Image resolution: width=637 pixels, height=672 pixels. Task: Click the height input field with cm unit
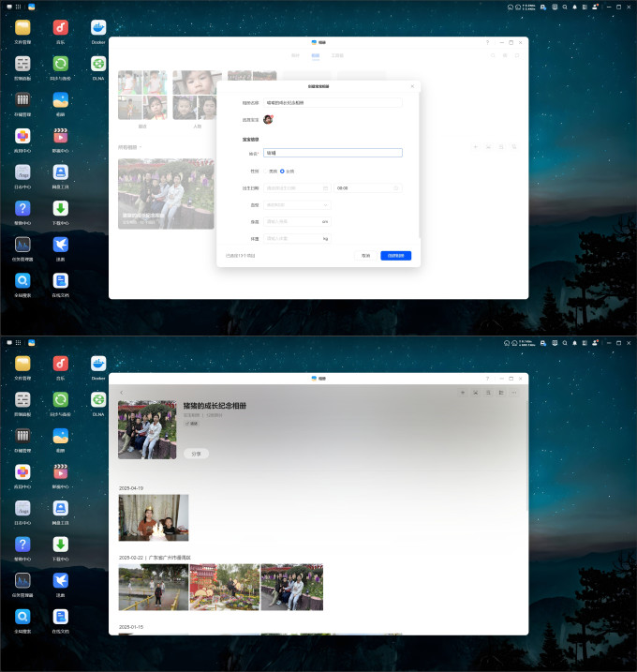[x=297, y=221]
